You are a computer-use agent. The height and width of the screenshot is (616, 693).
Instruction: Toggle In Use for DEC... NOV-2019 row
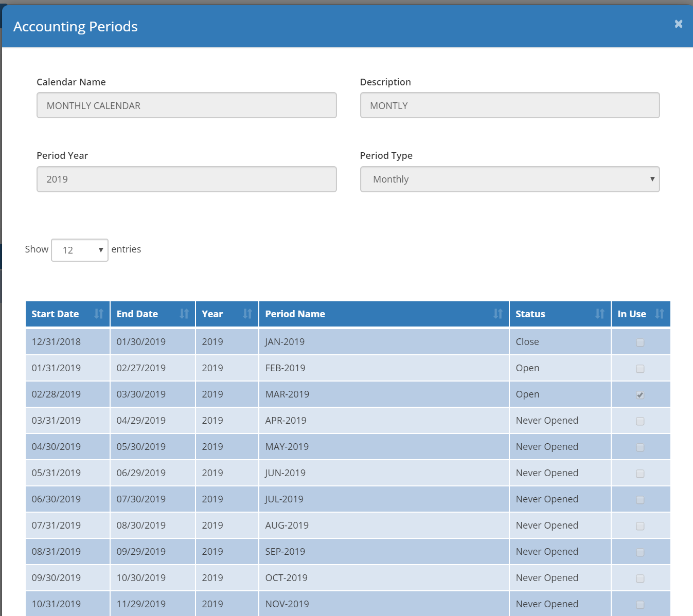[x=640, y=604]
